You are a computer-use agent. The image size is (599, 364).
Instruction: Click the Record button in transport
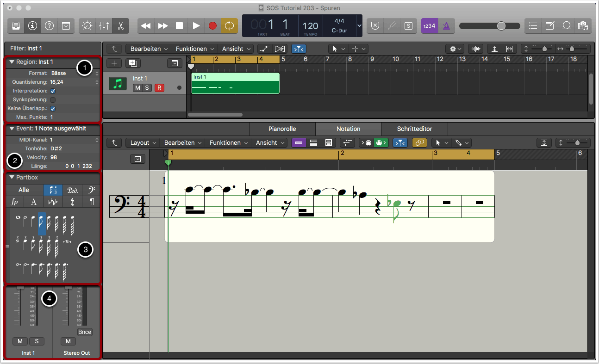pyautogui.click(x=212, y=26)
